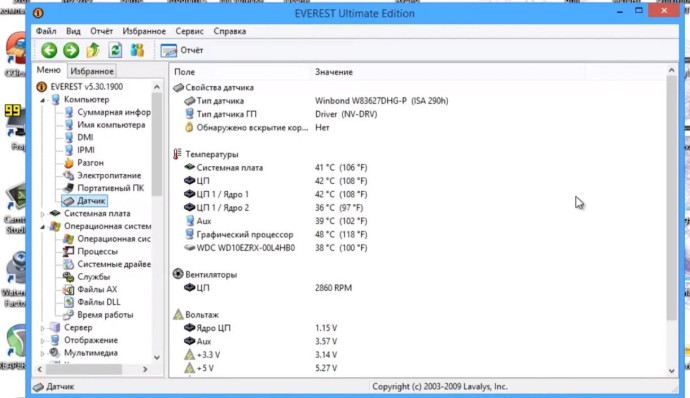The height and width of the screenshot is (398, 690).
Task: Click the Температуры thermometer section icon
Action: (177, 154)
